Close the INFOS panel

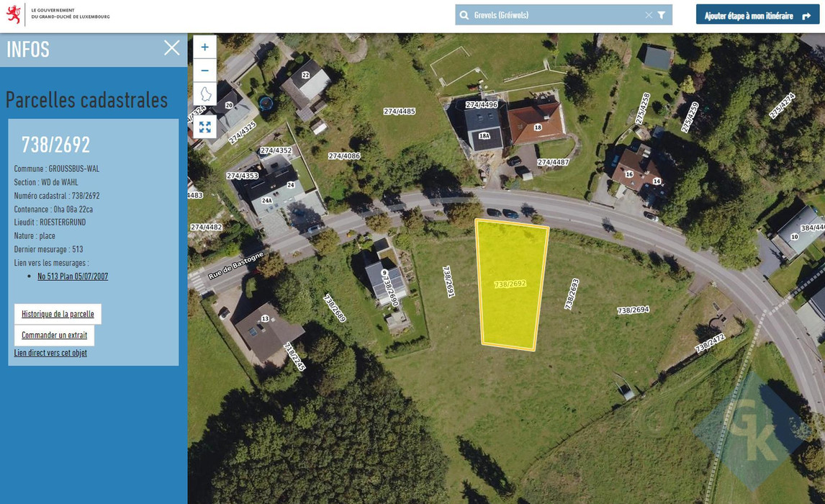[171, 48]
